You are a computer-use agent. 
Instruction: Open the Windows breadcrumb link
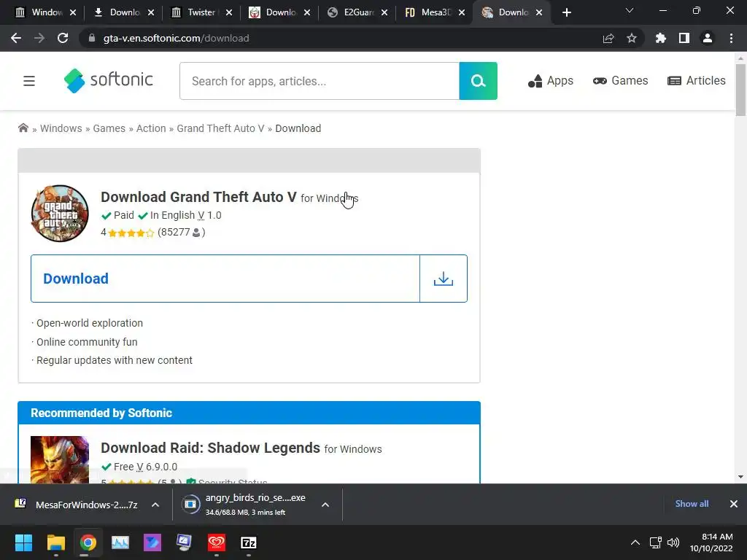[x=61, y=128]
